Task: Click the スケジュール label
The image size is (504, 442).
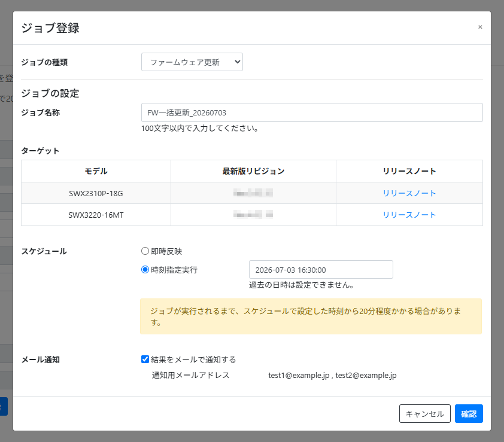Action: [44, 251]
